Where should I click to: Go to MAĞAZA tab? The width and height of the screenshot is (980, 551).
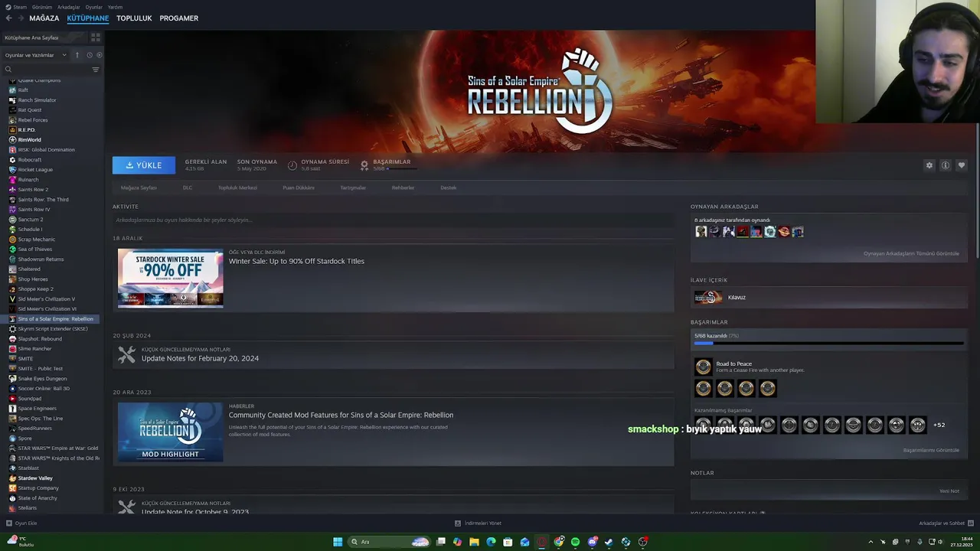click(x=44, y=18)
